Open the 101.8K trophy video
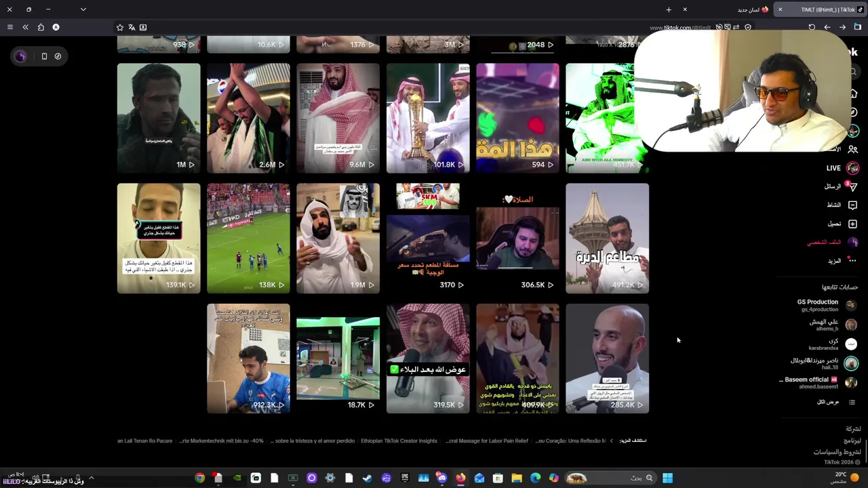Viewport: 868px width, 488px height. click(428, 119)
